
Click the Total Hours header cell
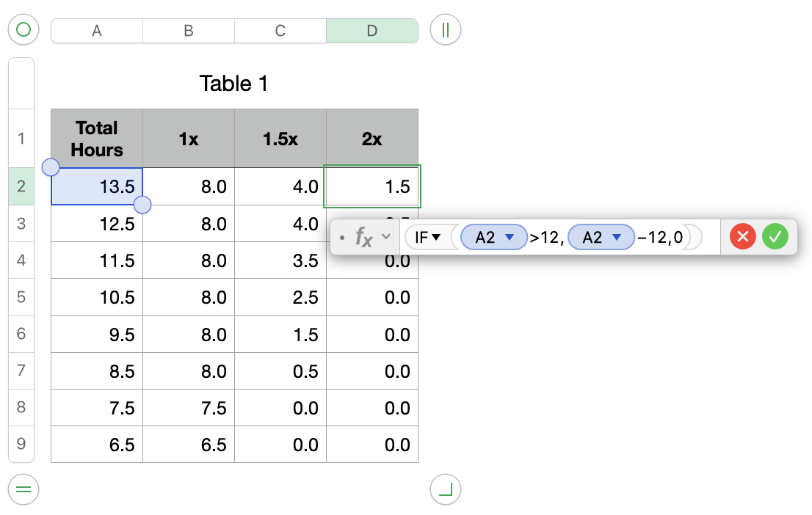click(x=97, y=139)
